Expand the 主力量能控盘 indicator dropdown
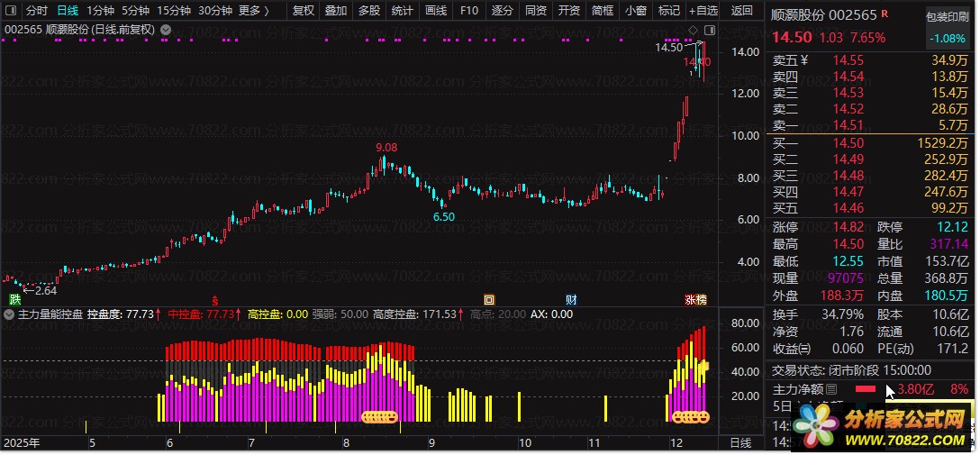980x455 pixels. click(x=9, y=314)
